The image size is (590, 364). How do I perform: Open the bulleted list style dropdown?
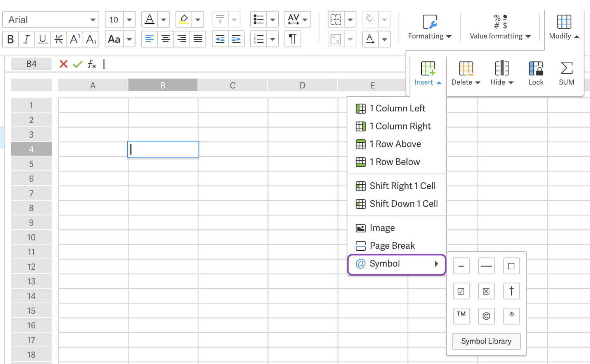[272, 19]
